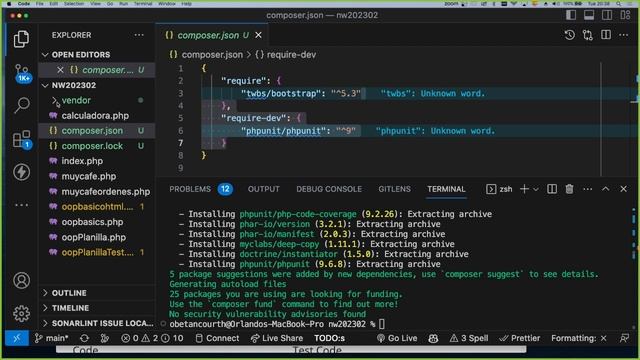Open index.php in the explorer
The height and width of the screenshot is (360, 640).
pos(82,161)
